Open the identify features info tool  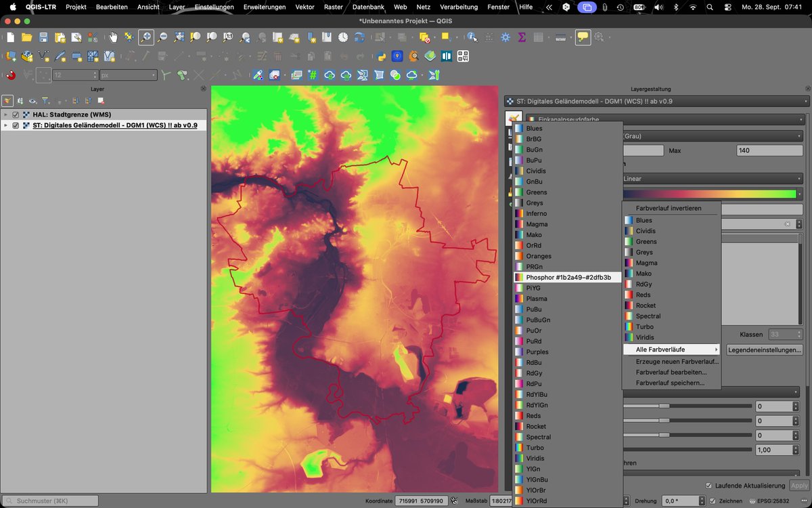(472, 37)
